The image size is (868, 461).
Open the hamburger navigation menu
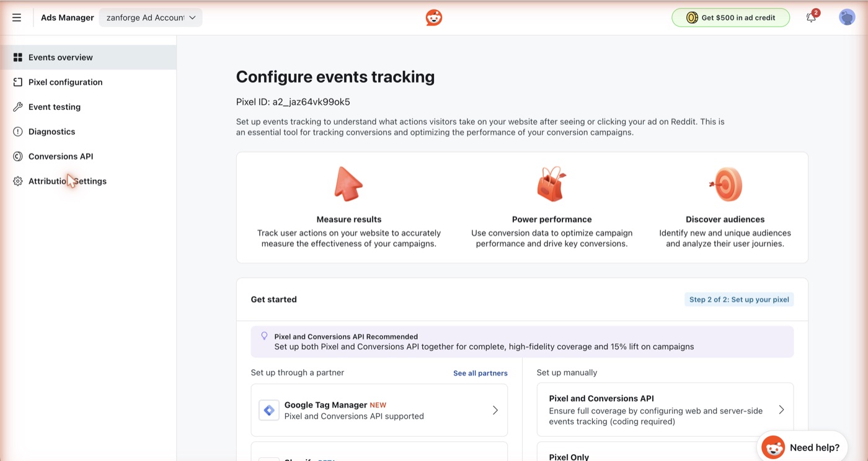(x=17, y=17)
